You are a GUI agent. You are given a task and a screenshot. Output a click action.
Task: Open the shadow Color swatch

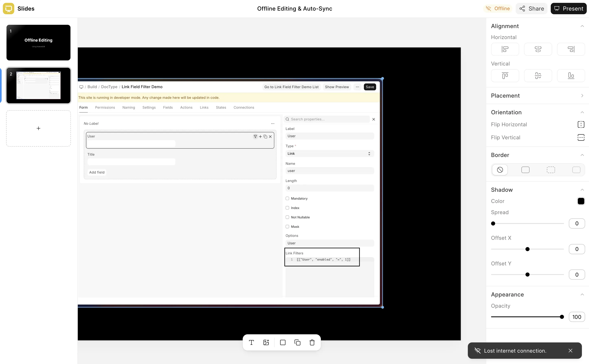pyautogui.click(x=581, y=201)
